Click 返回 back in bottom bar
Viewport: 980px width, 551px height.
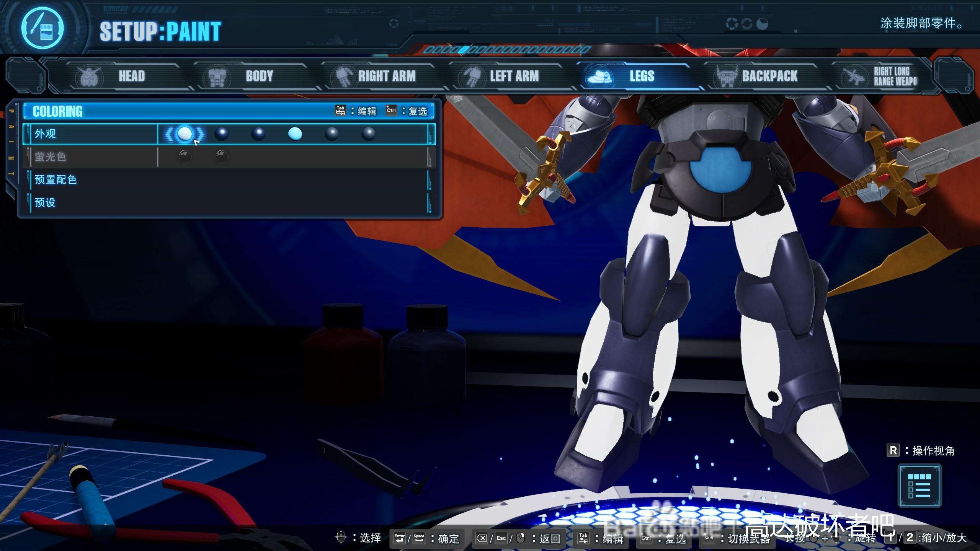tap(550, 539)
